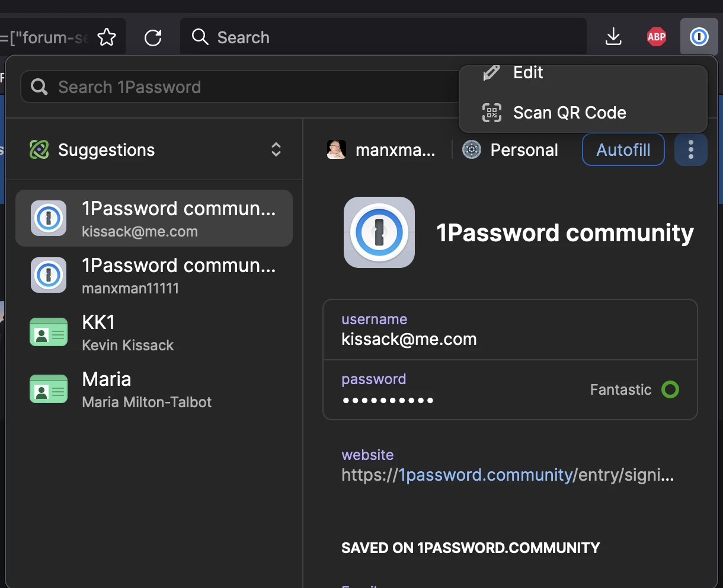Click the pencil Edit icon
Viewport: 723px width, 588px height.
coord(491,73)
